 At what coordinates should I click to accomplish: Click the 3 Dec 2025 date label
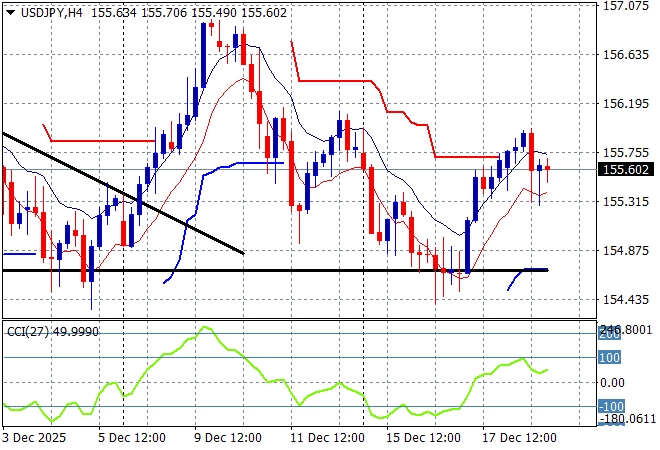[x=35, y=438]
